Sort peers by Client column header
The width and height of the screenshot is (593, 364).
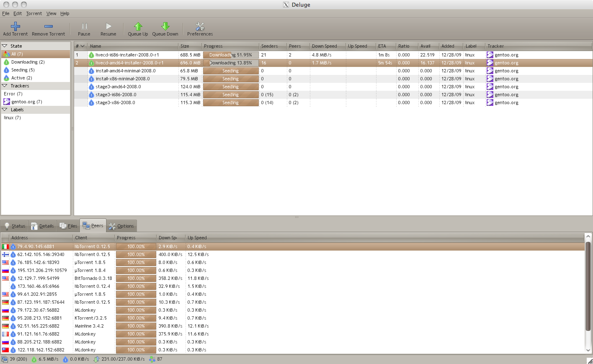tap(94, 238)
